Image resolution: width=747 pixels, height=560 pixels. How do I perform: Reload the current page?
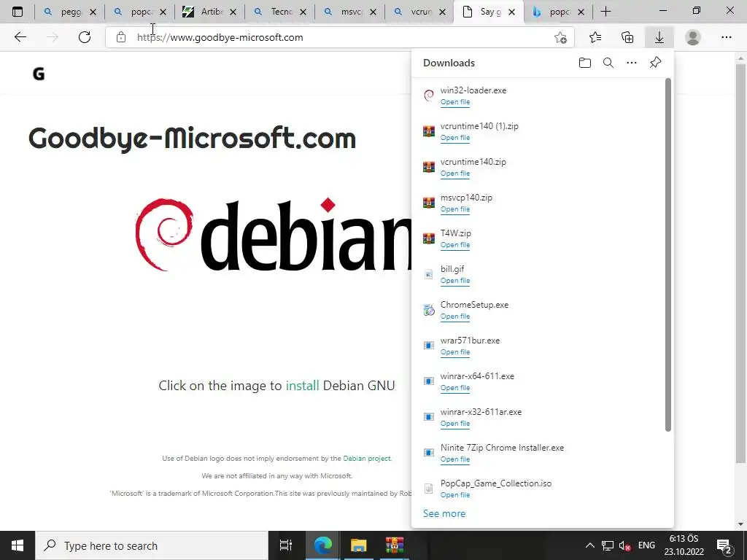(85, 37)
